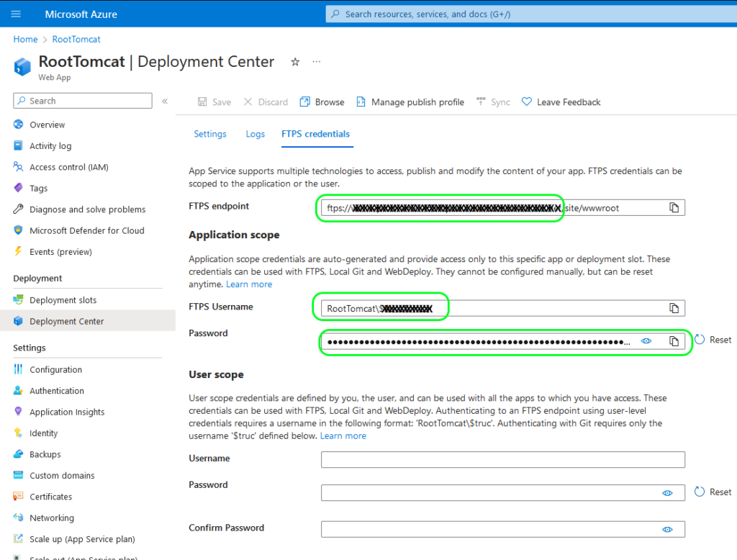
Task: Click Leave Feedback
Action: (x=561, y=102)
